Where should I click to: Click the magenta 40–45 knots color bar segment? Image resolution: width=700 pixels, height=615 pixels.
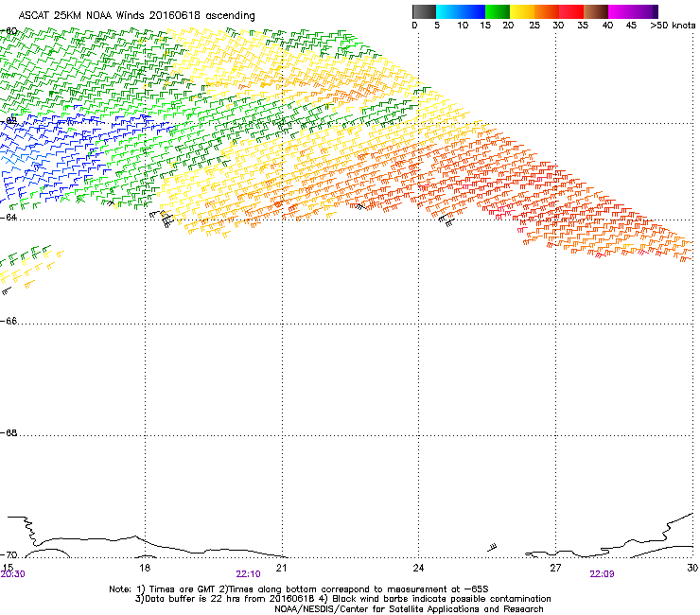pyautogui.click(x=621, y=11)
